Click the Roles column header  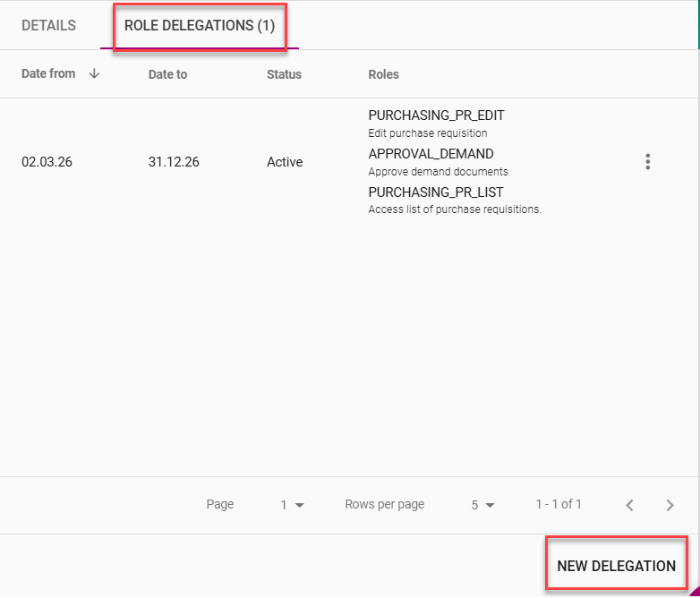pos(383,74)
